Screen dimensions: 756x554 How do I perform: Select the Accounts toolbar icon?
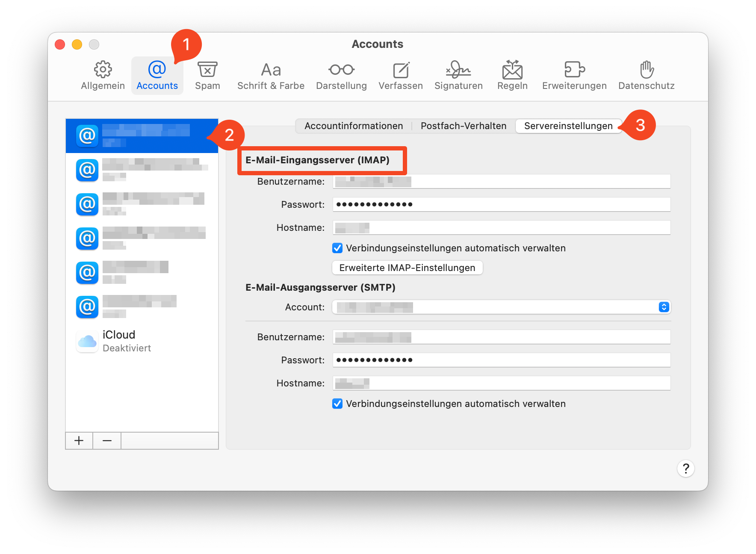tap(157, 76)
